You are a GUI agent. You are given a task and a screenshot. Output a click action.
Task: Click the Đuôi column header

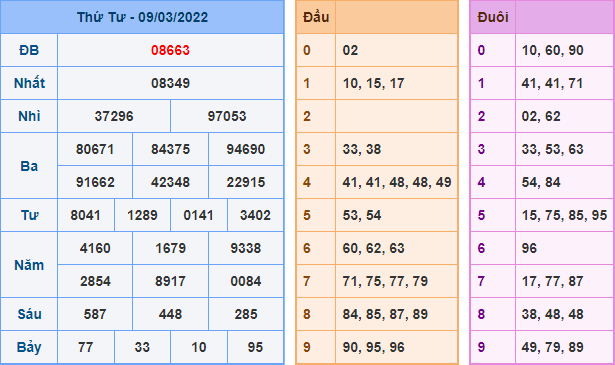(x=493, y=17)
